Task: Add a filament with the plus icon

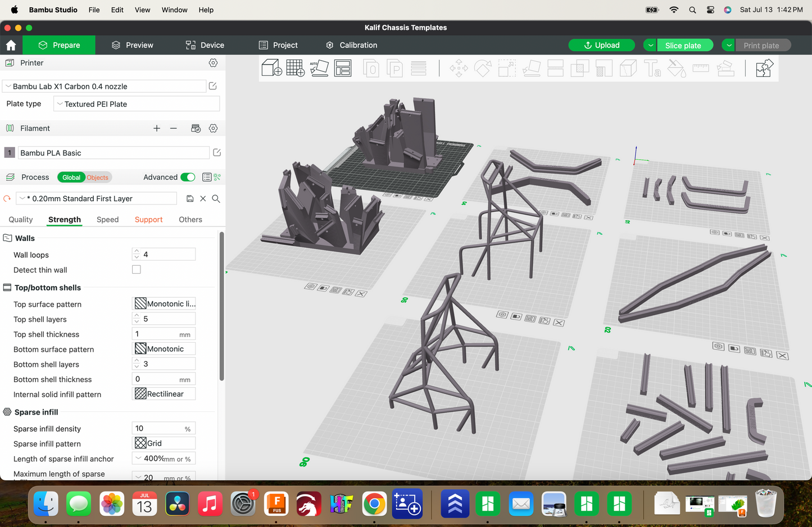Action: click(157, 129)
